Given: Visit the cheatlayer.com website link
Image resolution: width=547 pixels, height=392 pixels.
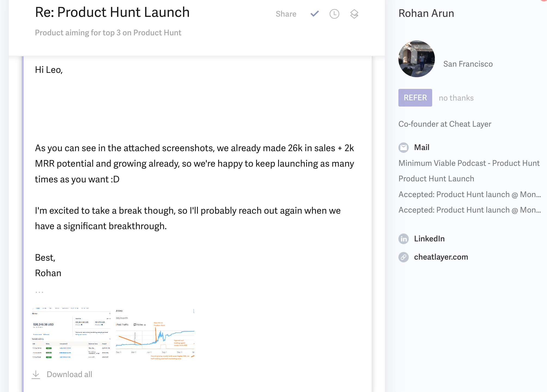Looking at the screenshot, I should [x=441, y=257].
